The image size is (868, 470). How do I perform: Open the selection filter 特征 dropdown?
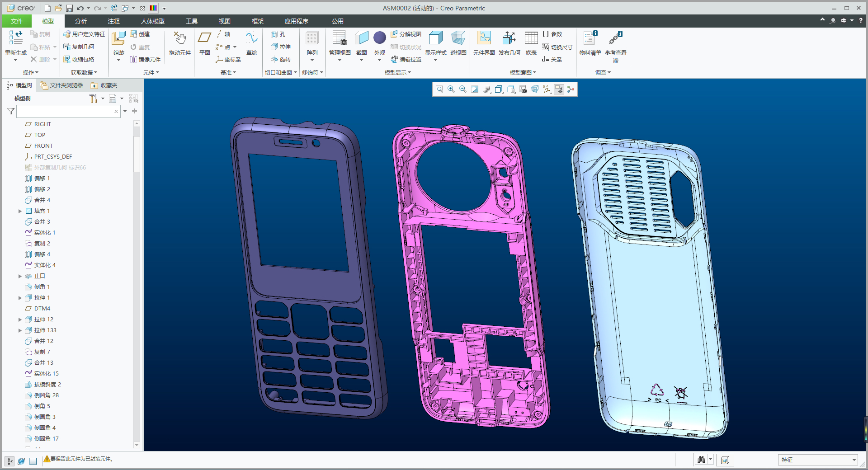[x=854, y=460]
